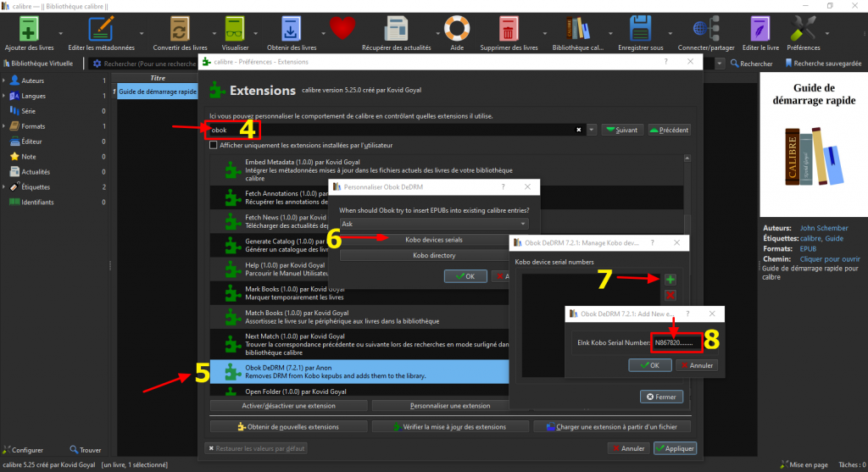Click Fermer in Manage Kobo devices dialog
This screenshot has height=472, width=868.
(661, 397)
